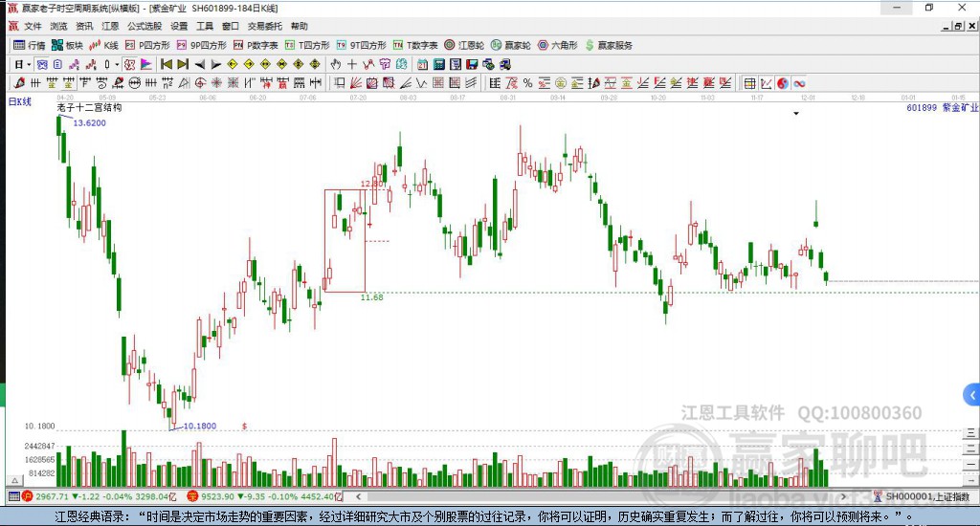Open the grid table icon
This screenshot has height=526, width=980.
(x=750, y=83)
